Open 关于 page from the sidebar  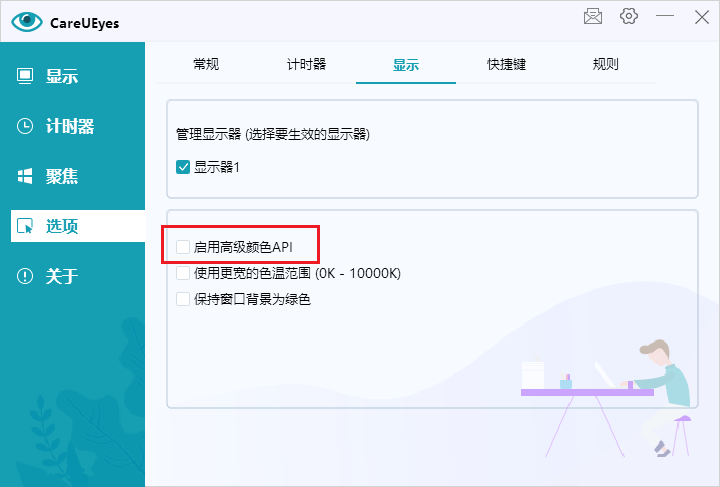coord(62,276)
